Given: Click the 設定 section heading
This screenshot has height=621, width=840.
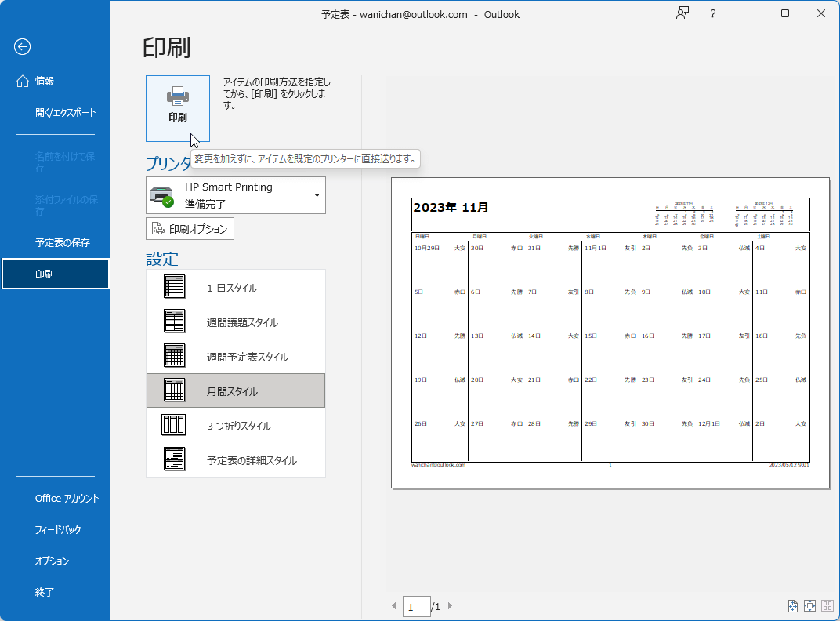Looking at the screenshot, I should click(161, 259).
